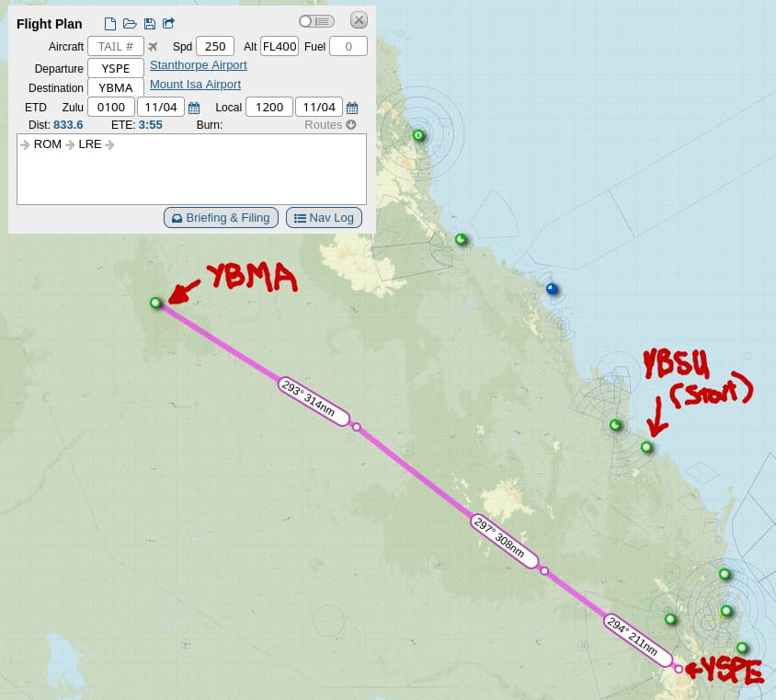The width and height of the screenshot is (776, 700).
Task: Click the YBMA airport marker on map
Action: (155, 303)
